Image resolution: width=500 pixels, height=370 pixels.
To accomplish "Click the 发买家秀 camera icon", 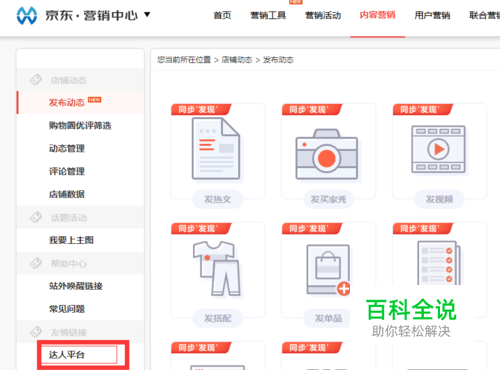I will pos(327,154).
